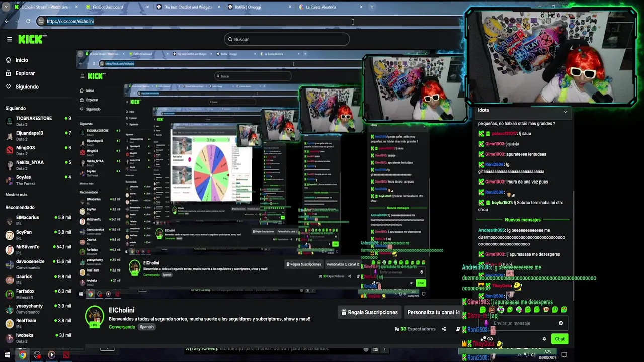Click Nuevos mensajes divider in chat

click(x=523, y=220)
